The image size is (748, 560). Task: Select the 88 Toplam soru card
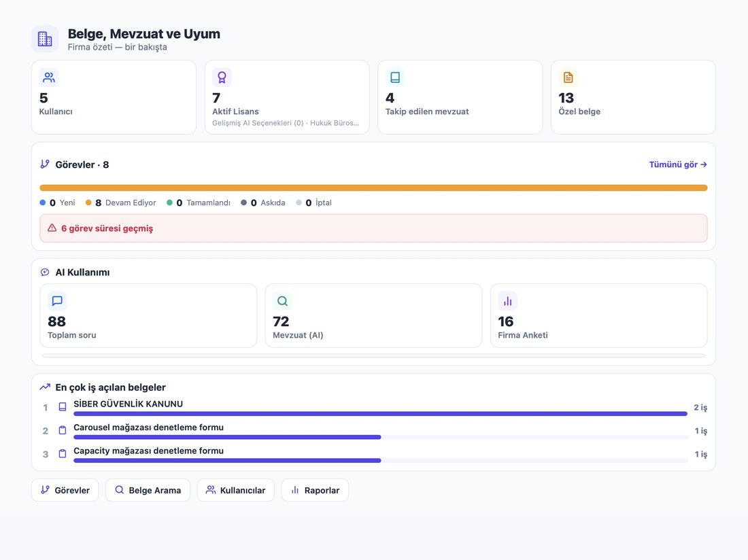click(148, 315)
